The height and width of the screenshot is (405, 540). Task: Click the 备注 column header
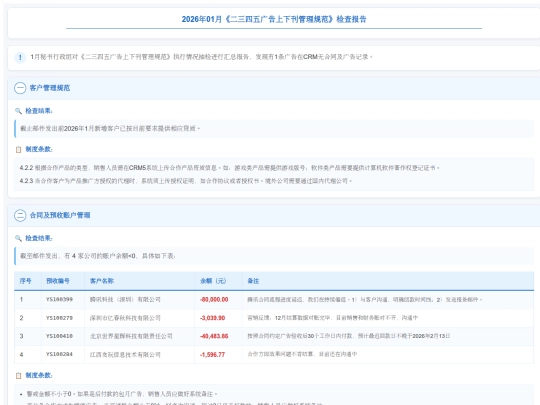[253, 281]
